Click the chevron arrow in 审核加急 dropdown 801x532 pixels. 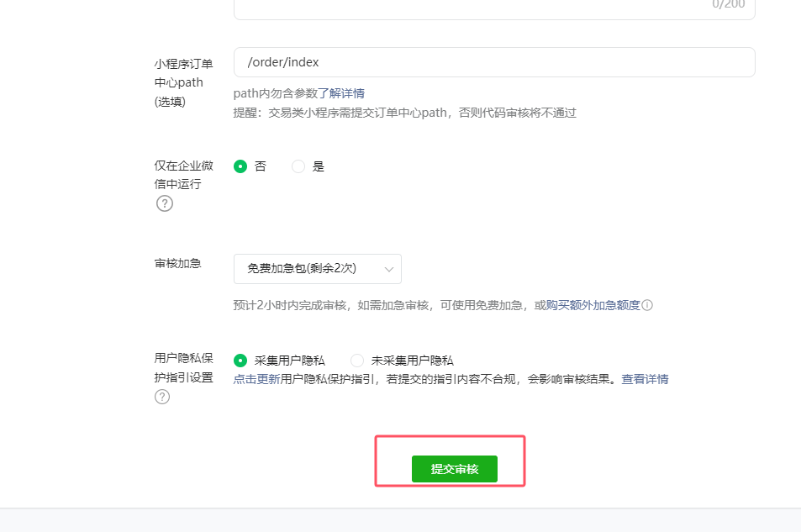tap(389, 269)
